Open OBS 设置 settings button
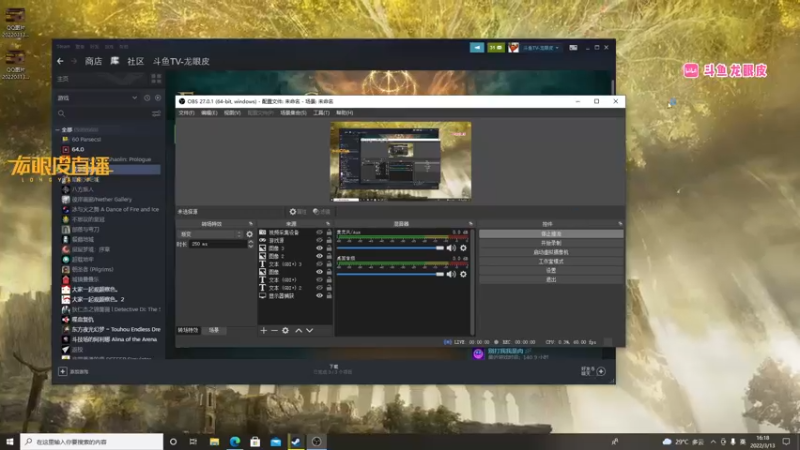Viewport: 800px width, 450px height. click(551, 270)
